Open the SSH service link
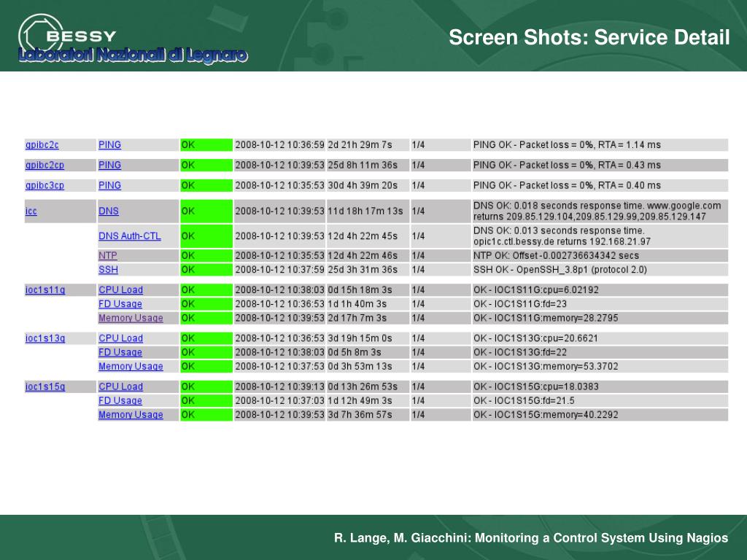The image size is (747, 560). [x=108, y=270]
